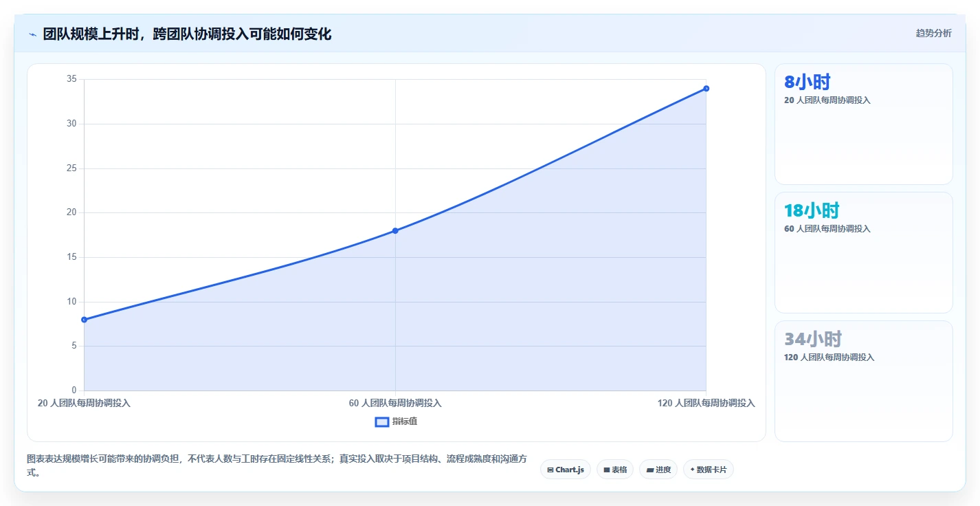Click the y-axis tick label 35
This screenshot has height=506, width=980.
[71, 79]
